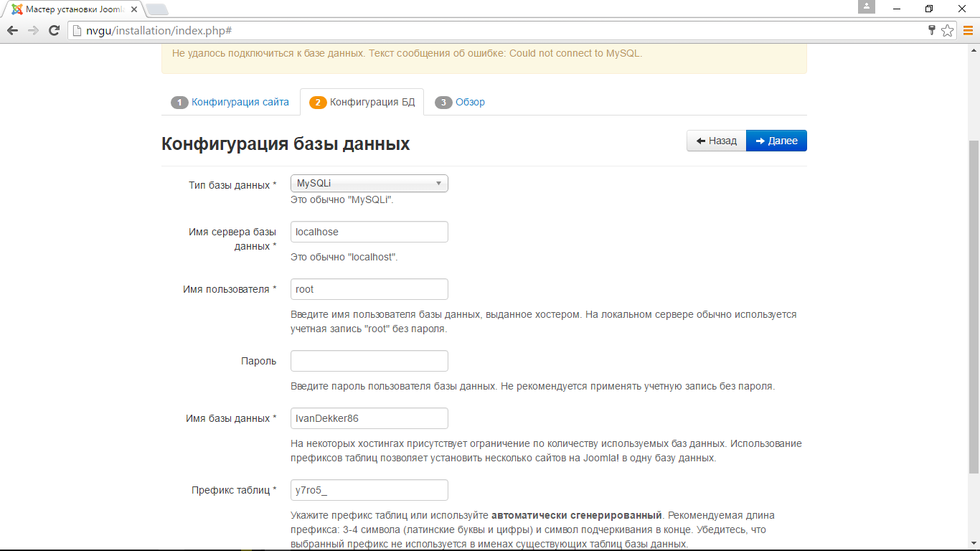Screen dimensions: 980x551
Task: Close the Joomla installer browser tab
Action: 133,9
